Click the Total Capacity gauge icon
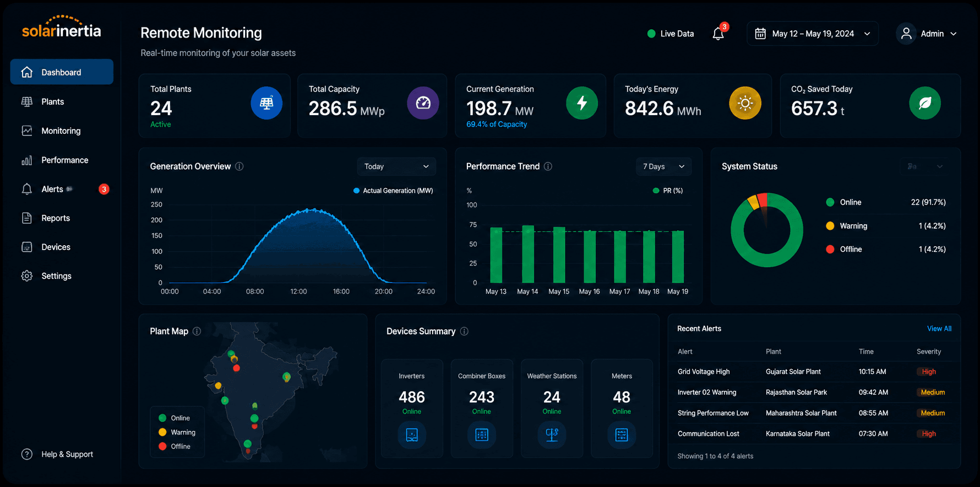This screenshot has height=487, width=980. 423,103
